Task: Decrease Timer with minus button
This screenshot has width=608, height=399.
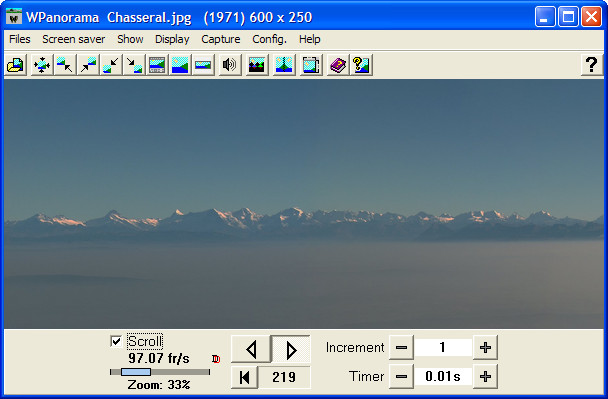Action: tap(401, 376)
